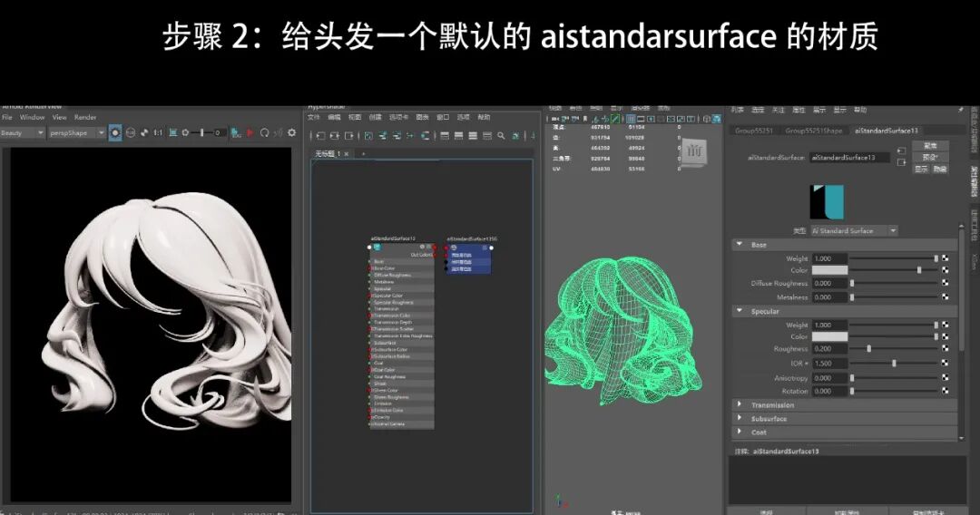Click the refresh render icon in Arnold RenderView
The width and height of the screenshot is (980, 515).
pyautogui.click(x=264, y=133)
